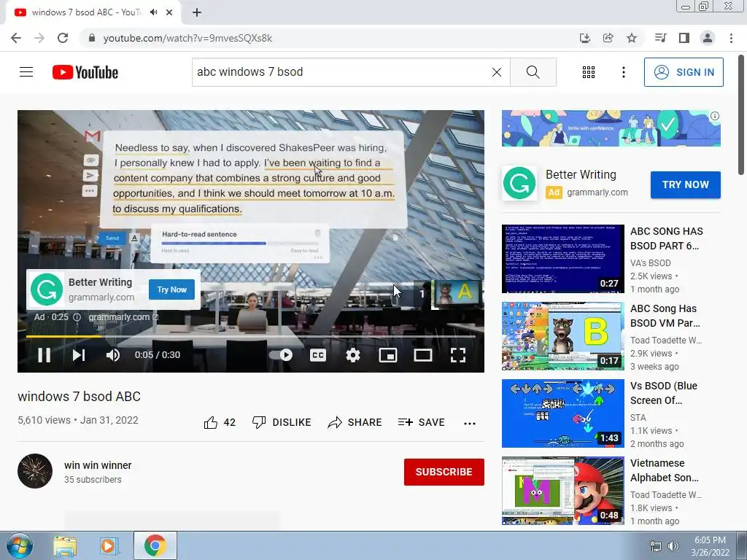Image resolution: width=747 pixels, height=560 pixels.
Task: Click SAVE to playlist
Action: (421, 422)
